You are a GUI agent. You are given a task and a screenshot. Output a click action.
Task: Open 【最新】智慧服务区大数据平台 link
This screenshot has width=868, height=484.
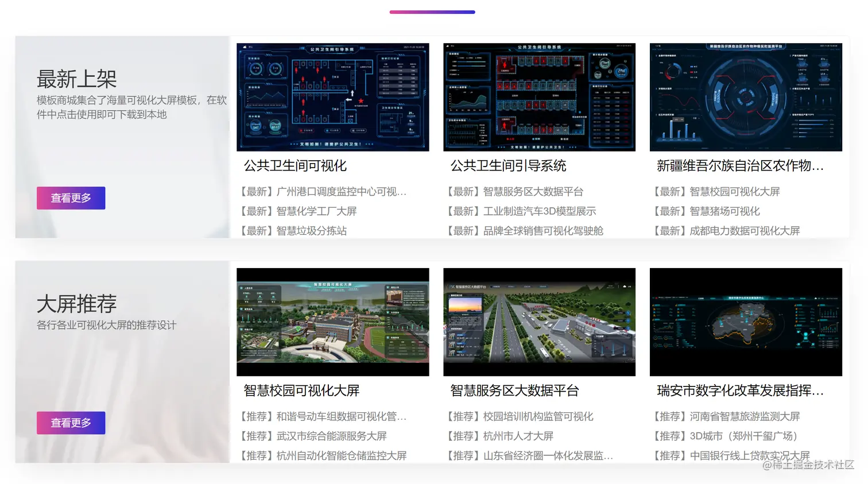(x=514, y=192)
